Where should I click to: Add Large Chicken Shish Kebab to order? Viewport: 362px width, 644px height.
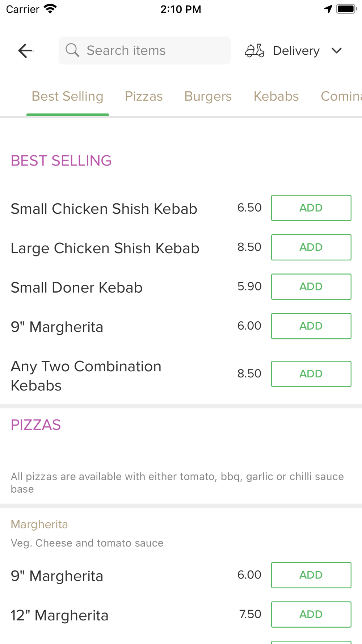click(311, 247)
